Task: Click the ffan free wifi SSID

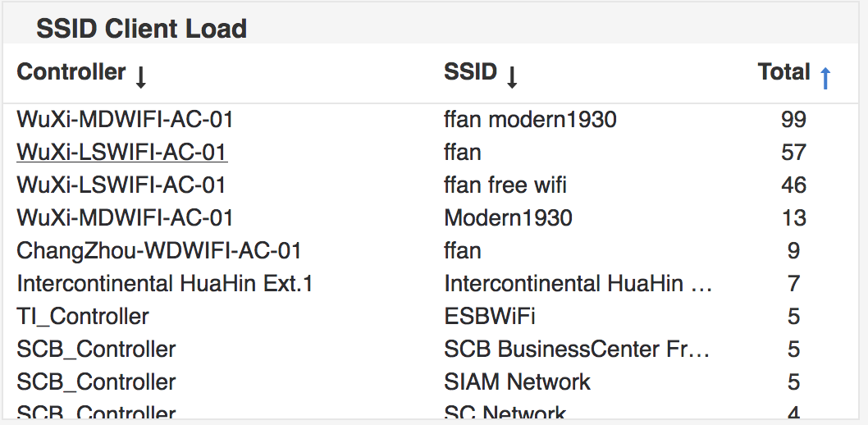Action: [505, 185]
